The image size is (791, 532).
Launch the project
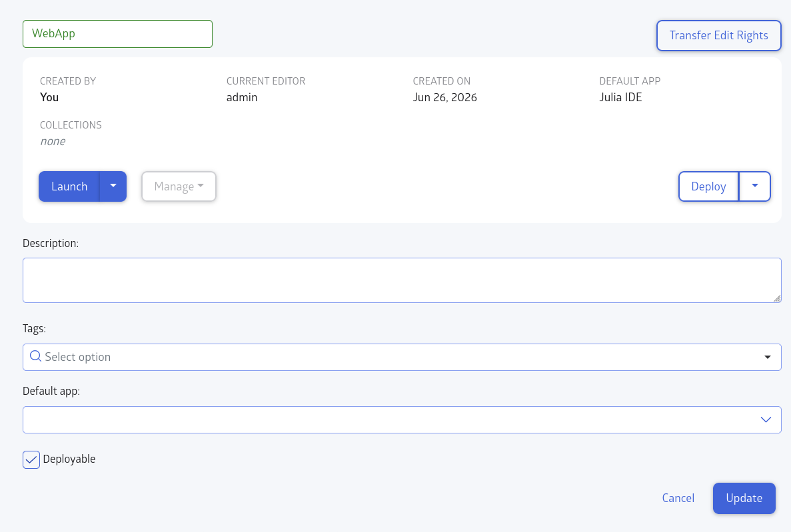[x=69, y=186]
